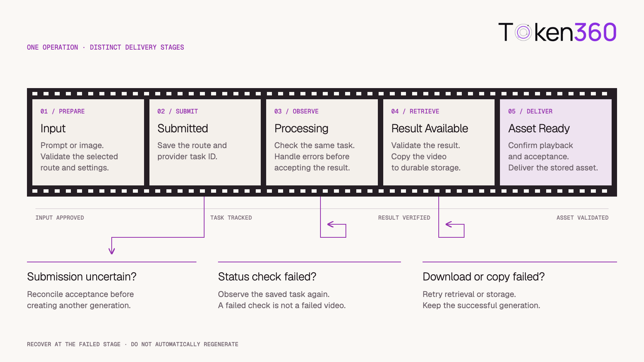
Task: Click the 'Asset Ready' frame heading
Action: [x=539, y=128]
